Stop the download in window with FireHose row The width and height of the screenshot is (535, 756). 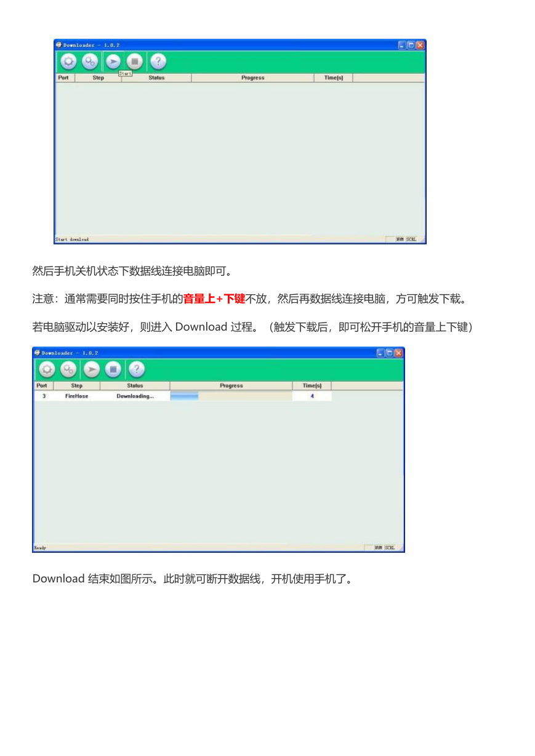113,369
